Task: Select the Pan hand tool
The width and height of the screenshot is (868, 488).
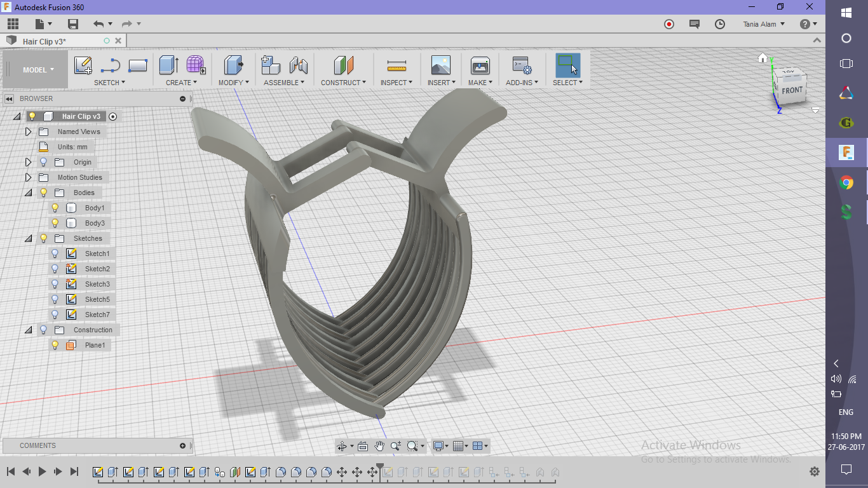Action: tap(379, 446)
